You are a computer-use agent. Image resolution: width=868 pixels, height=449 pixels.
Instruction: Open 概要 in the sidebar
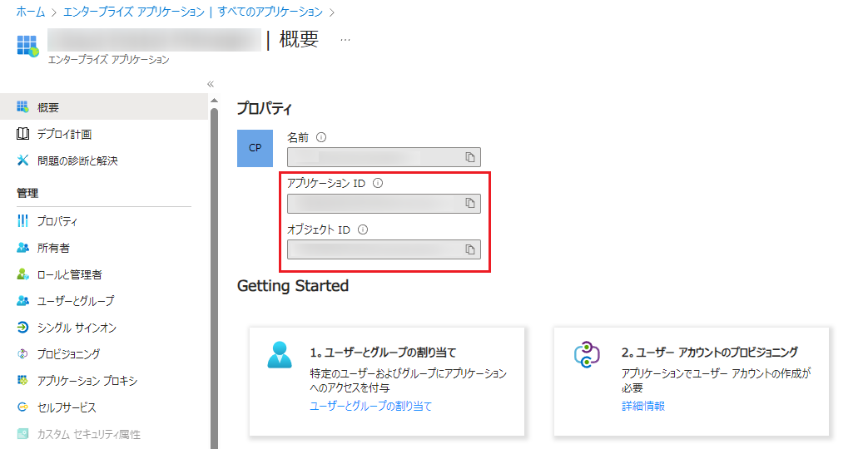104,107
